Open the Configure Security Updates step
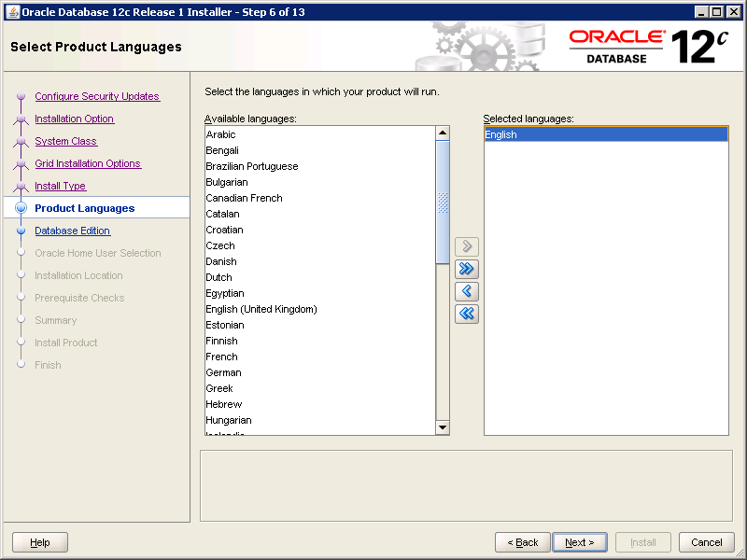Image resolution: width=747 pixels, height=560 pixels. pos(97,96)
